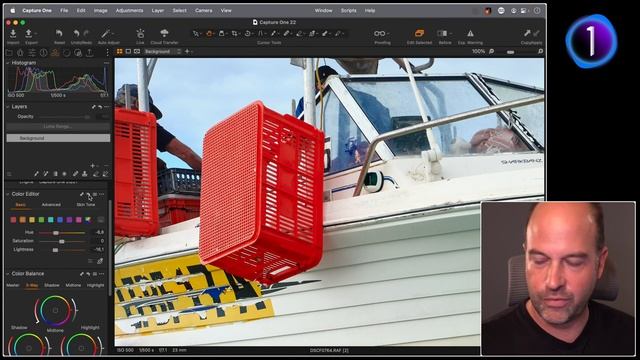The height and width of the screenshot is (360, 640).
Task: Click the Midtone color wheel
Action: [56, 311]
